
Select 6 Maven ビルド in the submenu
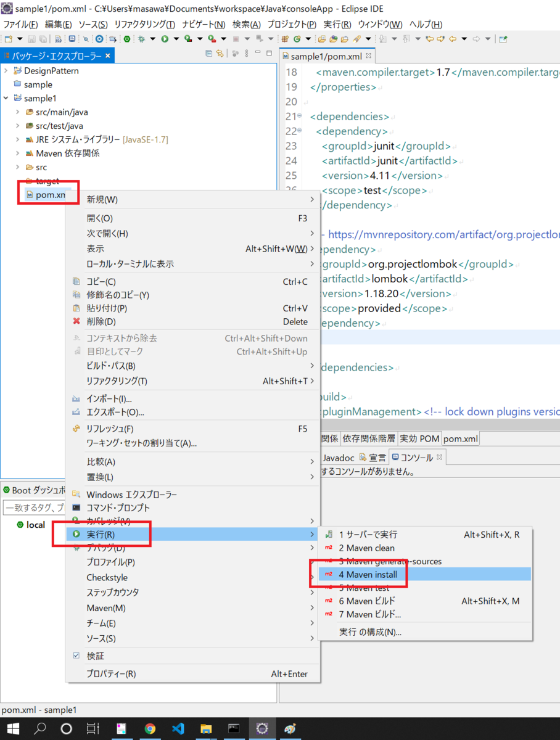[424, 601]
